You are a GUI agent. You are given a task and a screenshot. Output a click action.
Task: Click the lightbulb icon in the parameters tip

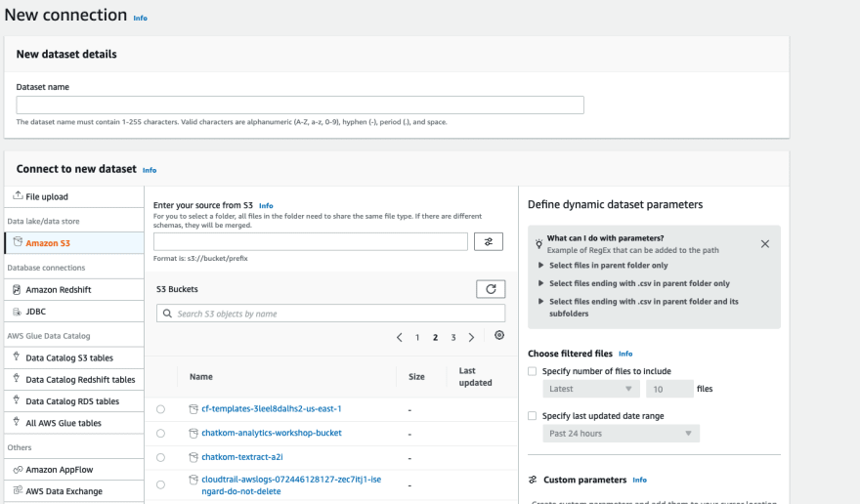tap(538, 243)
